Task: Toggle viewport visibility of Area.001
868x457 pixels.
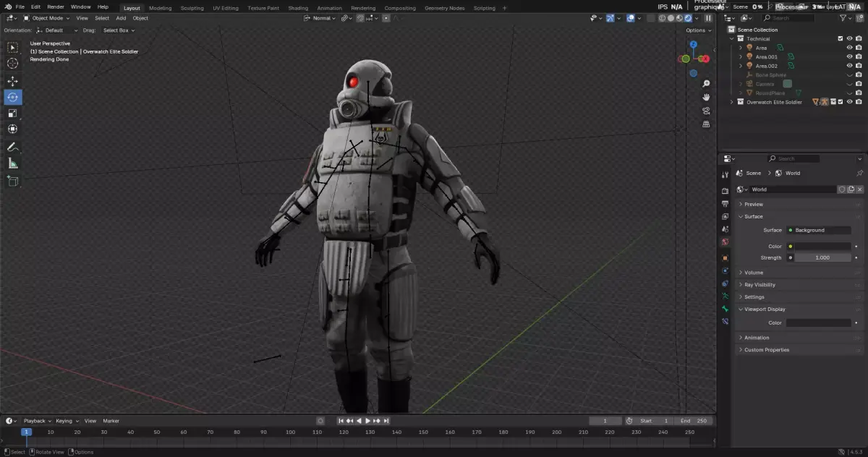Action: click(850, 56)
